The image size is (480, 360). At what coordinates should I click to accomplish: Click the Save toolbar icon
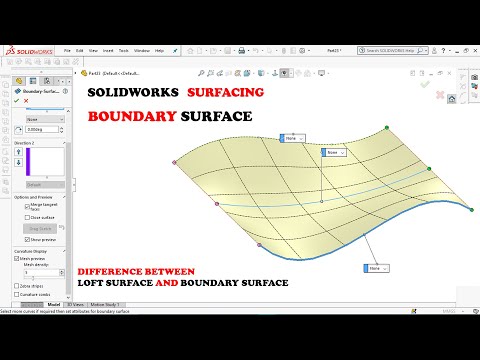228,51
